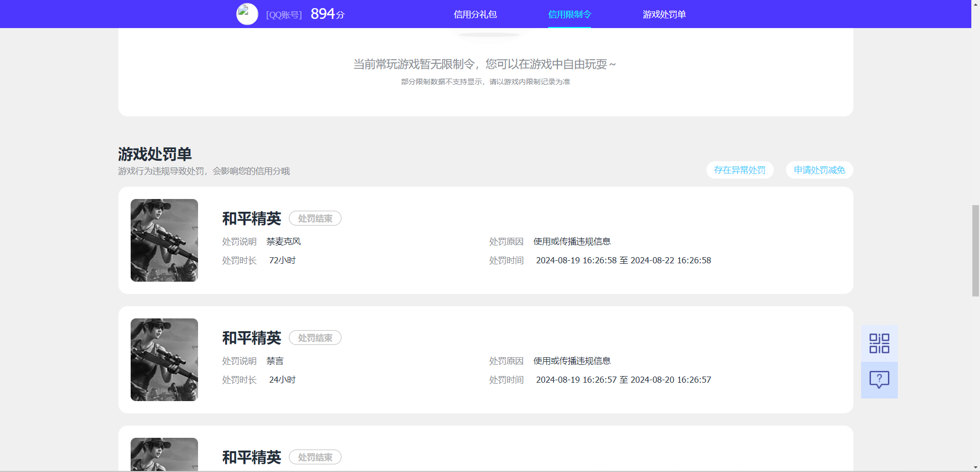Click the 24小时 duration value
980x472 pixels.
click(282, 380)
